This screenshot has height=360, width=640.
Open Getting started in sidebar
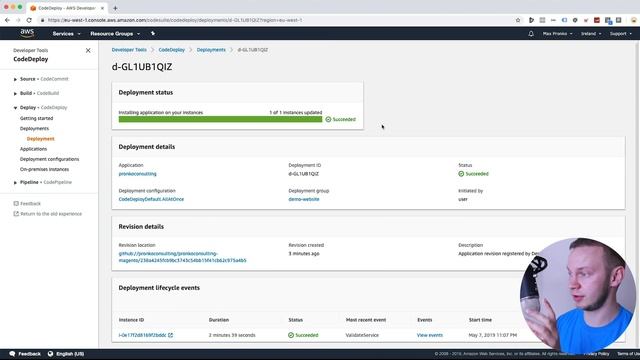[36, 118]
